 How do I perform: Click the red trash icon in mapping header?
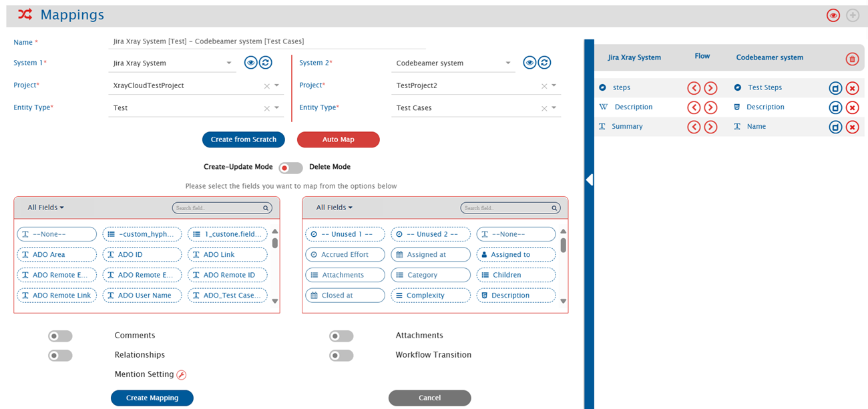pyautogui.click(x=852, y=59)
